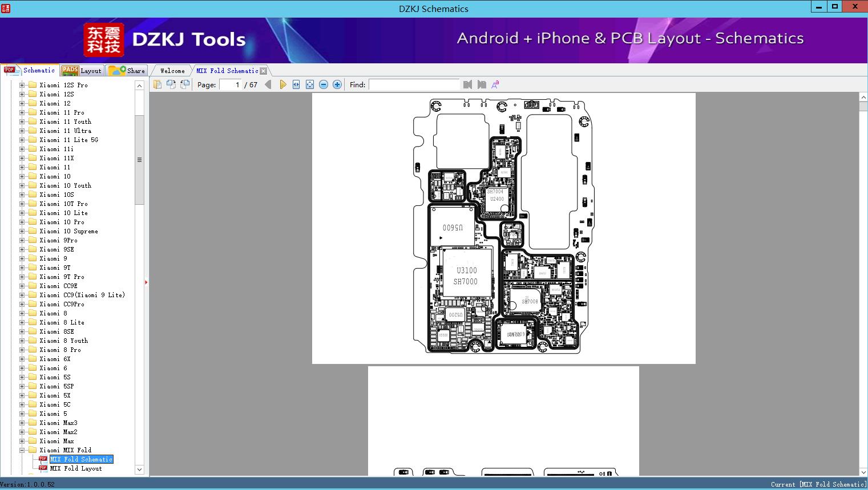
Task: Fit whole page in view icon
Action: tap(310, 84)
